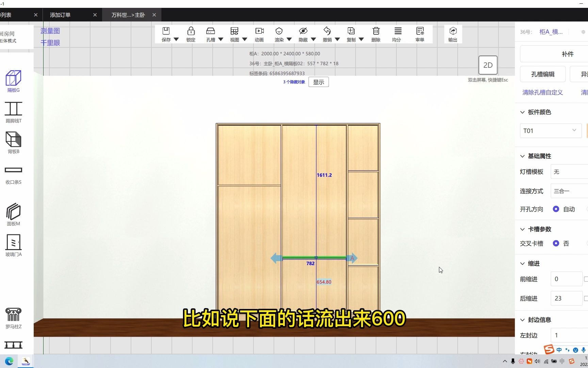Click the 显示 button for hidden objects
The width and height of the screenshot is (588, 368).
318,82
